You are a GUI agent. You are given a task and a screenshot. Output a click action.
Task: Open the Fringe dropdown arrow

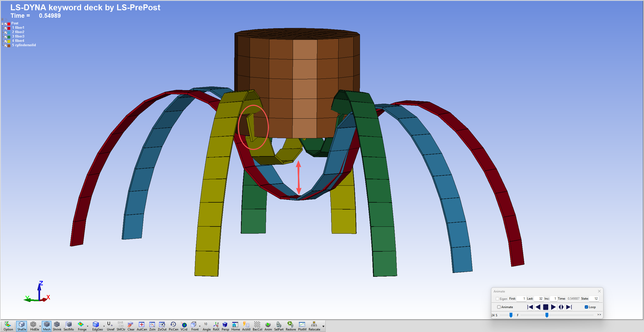coord(88,326)
